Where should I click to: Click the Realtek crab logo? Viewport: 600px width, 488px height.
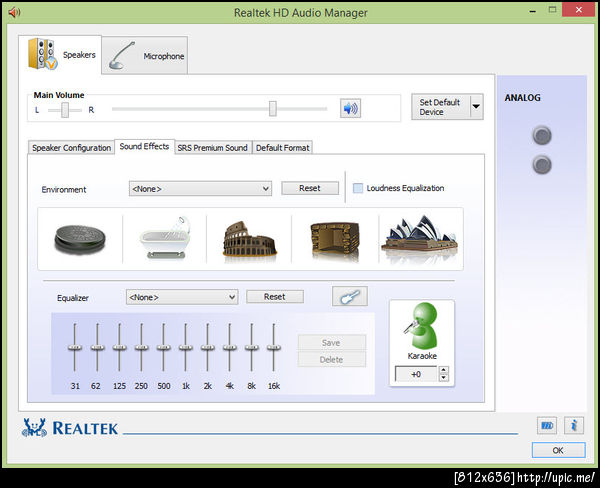(34, 428)
